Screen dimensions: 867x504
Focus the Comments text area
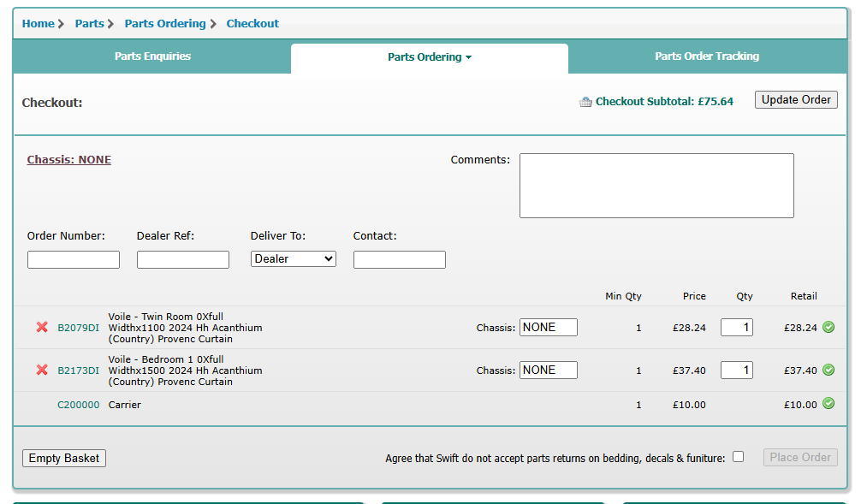[656, 186]
